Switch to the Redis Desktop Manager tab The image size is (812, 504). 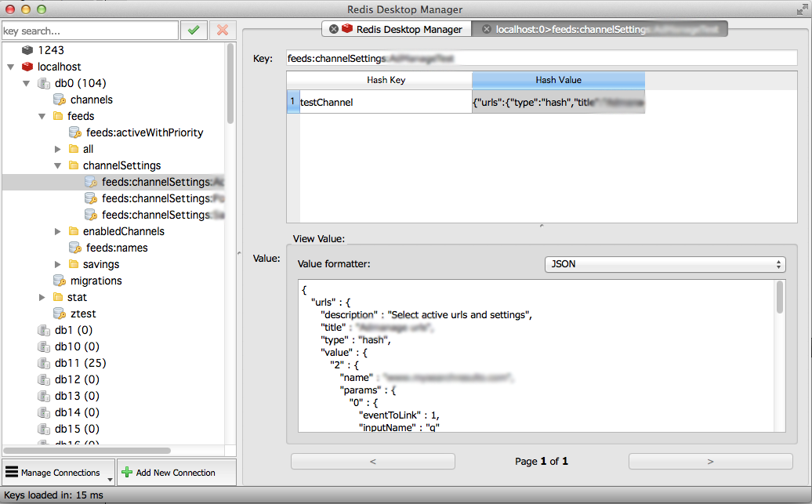coord(396,29)
